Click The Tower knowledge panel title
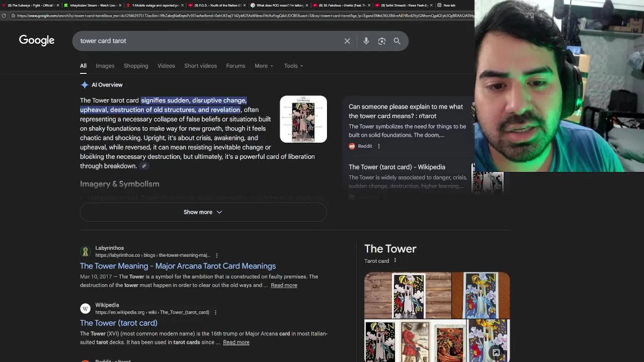The width and height of the screenshot is (644, 362). coord(390,249)
